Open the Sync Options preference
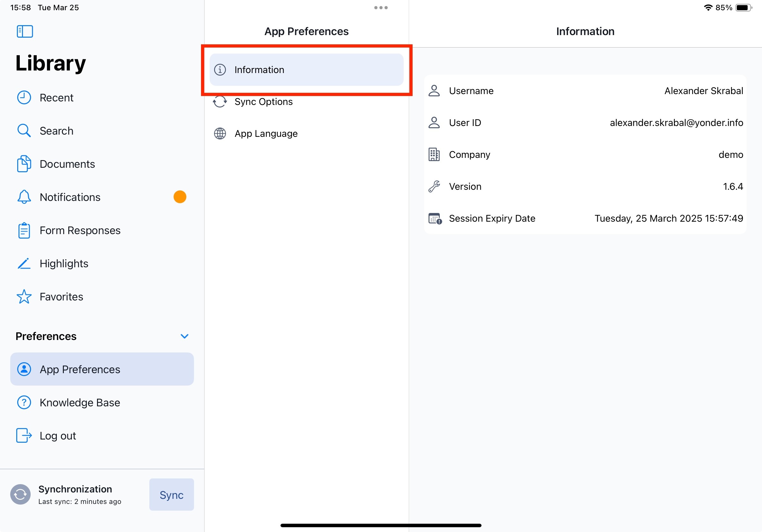762x532 pixels. click(264, 102)
